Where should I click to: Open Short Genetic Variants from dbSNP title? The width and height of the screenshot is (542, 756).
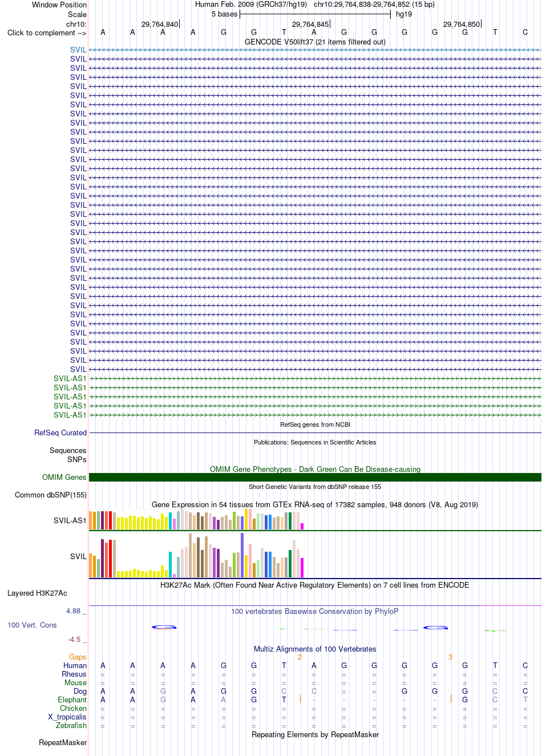click(x=315, y=487)
